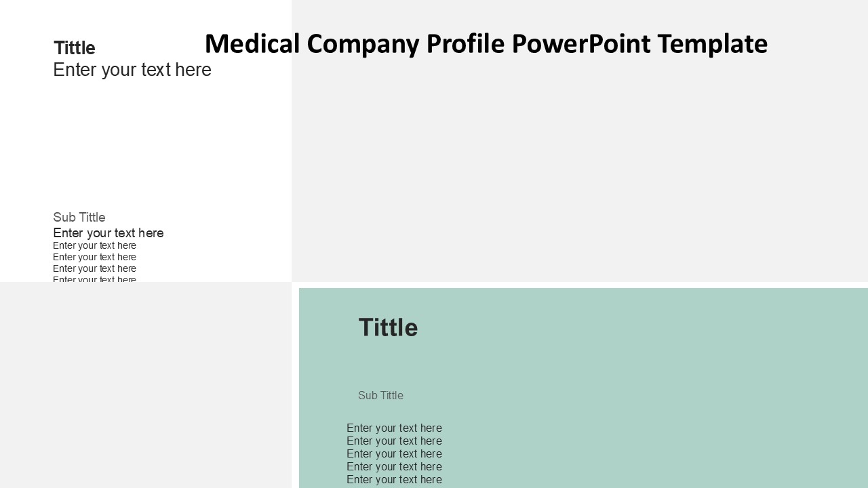
Task: Click last "Enter your text here" line in green panel
Action: click(x=394, y=480)
